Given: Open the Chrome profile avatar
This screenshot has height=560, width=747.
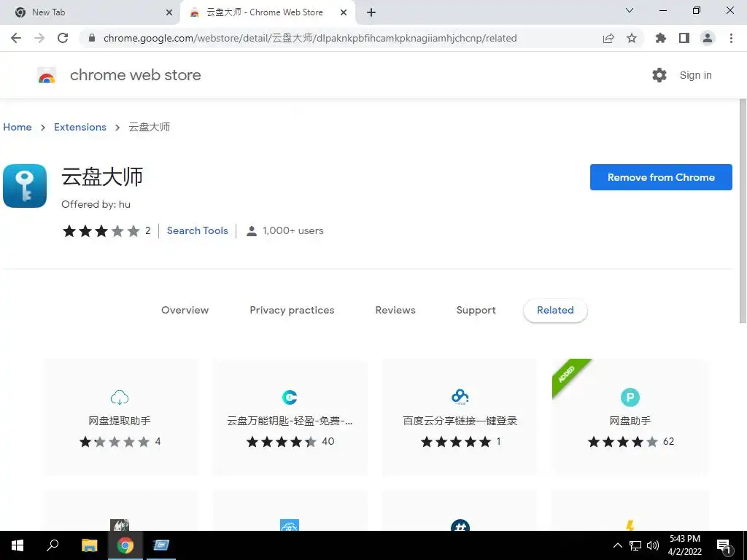Looking at the screenshot, I should pos(708,38).
